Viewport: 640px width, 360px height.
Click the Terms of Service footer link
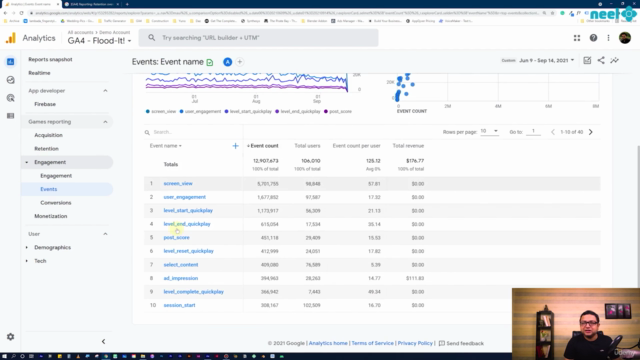pos(372,343)
